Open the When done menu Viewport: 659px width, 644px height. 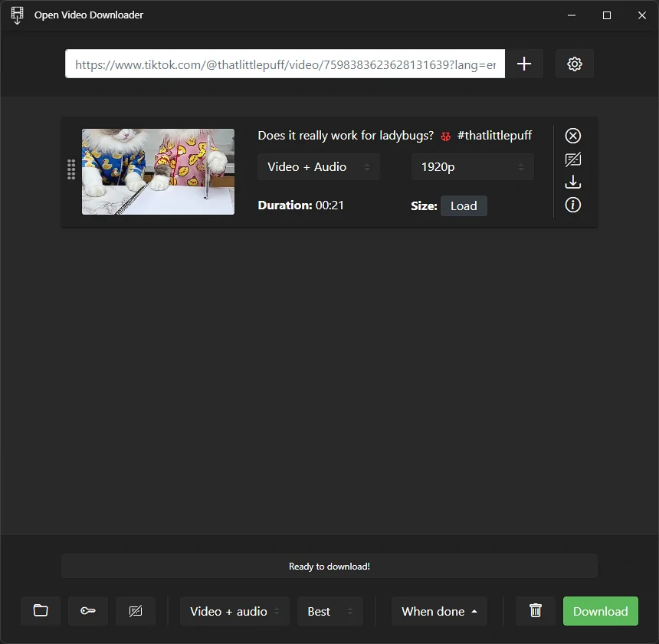439,611
